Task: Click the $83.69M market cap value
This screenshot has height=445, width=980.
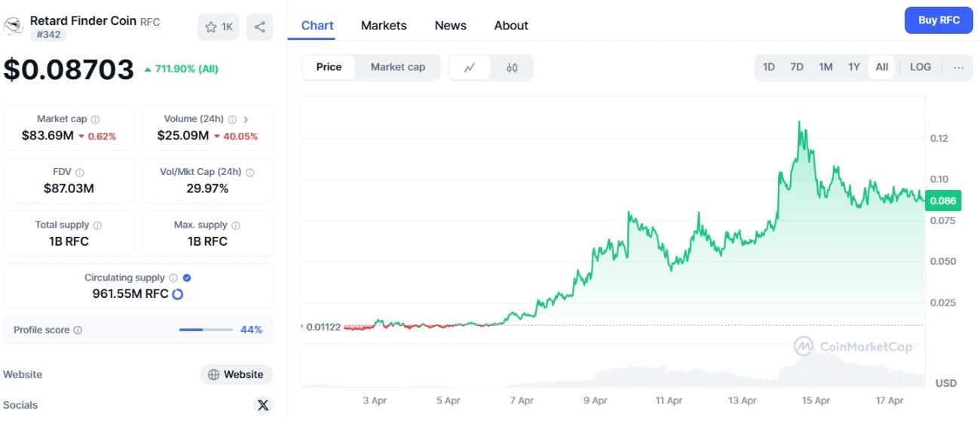Action: click(x=47, y=136)
